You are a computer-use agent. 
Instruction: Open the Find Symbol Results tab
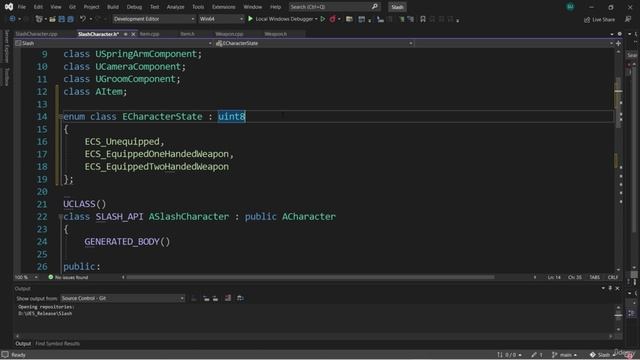tap(58, 344)
